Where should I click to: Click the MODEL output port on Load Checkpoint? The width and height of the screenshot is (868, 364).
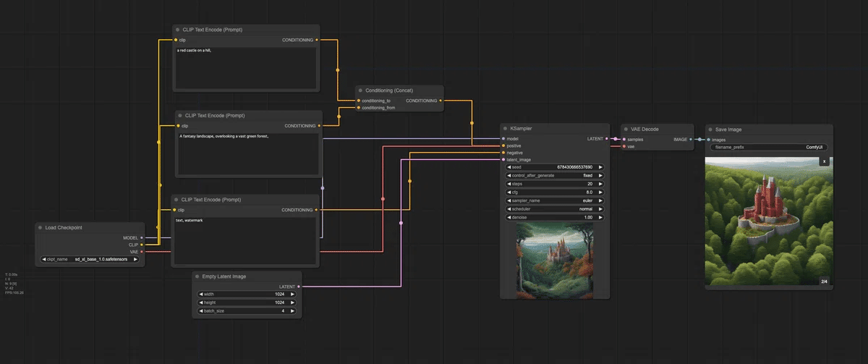pos(142,237)
